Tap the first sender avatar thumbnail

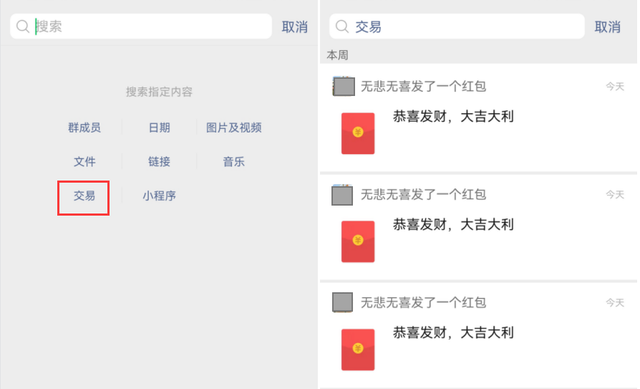(344, 87)
